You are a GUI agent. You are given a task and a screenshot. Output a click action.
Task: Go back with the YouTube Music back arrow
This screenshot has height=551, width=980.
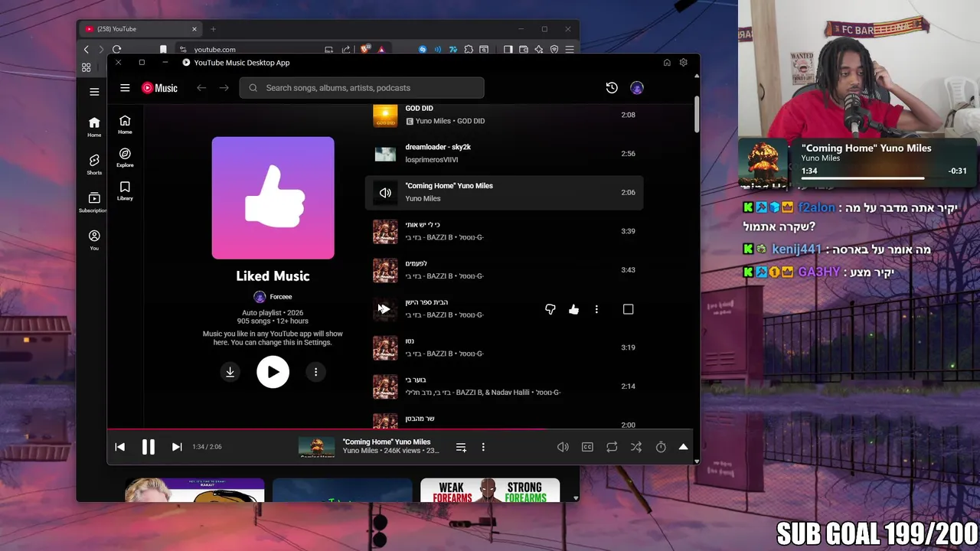tap(201, 88)
